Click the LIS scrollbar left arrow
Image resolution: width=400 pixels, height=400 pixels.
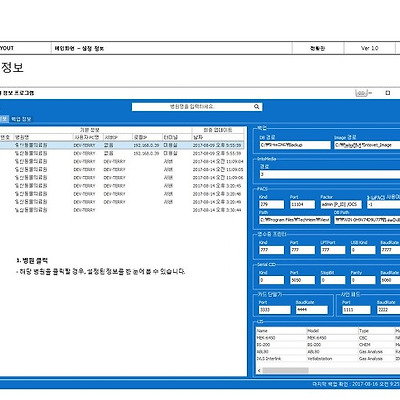259,370
